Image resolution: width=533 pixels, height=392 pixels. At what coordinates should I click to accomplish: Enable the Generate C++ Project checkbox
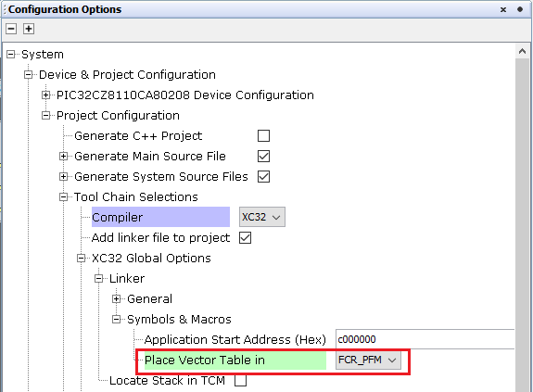tap(264, 136)
